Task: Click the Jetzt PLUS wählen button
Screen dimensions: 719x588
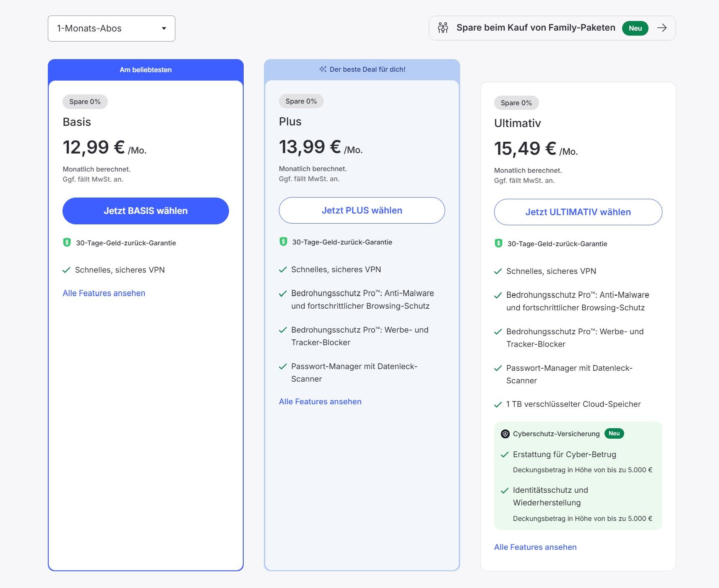Action: 362,211
